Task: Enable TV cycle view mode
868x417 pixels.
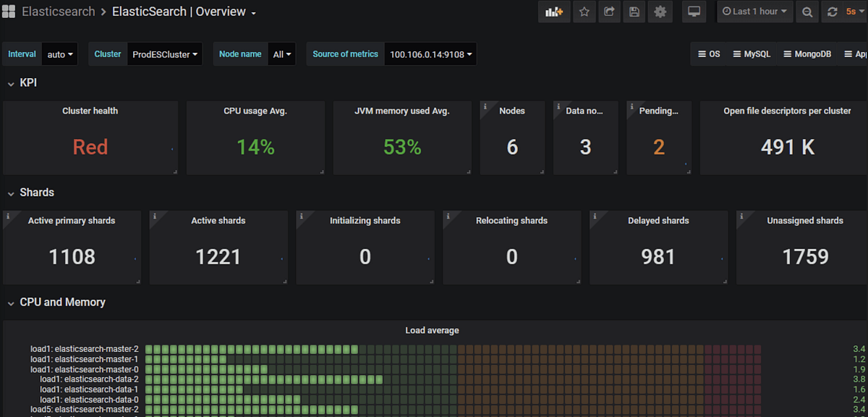Action: coord(694,12)
